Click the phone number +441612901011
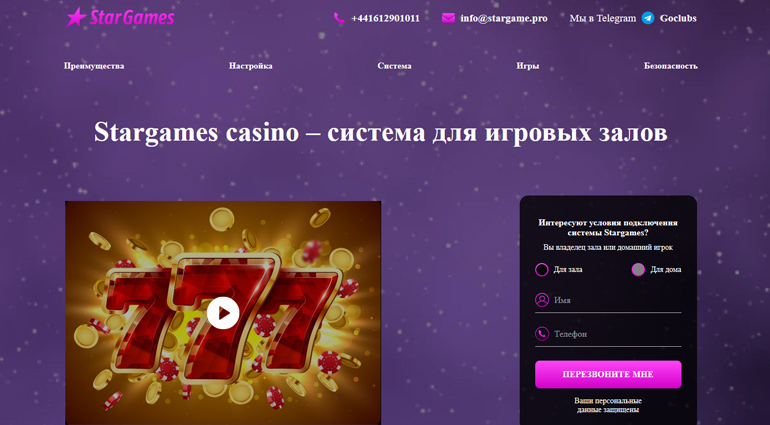This screenshot has width=770, height=425. (385, 19)
